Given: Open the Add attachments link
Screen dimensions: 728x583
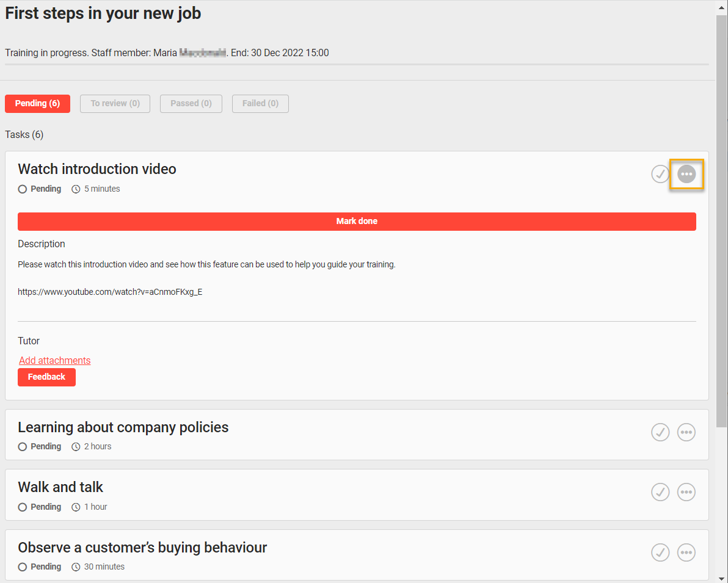Looking at the screenshot, I should [54, 360].
